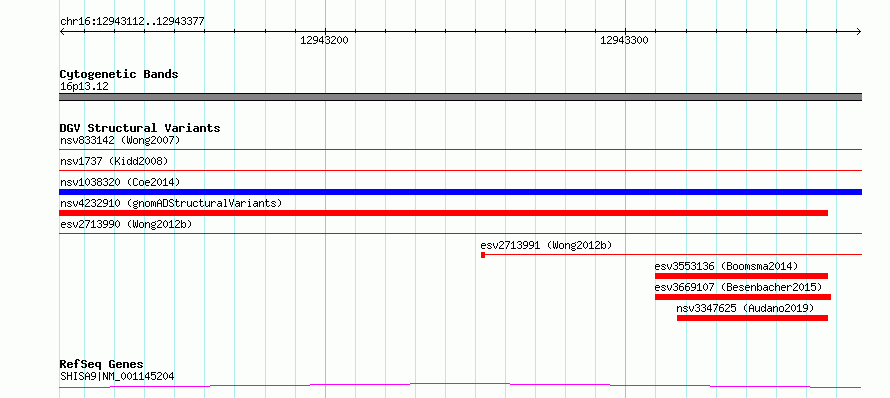Click the chr16:12943112..12943377 region label

[x=132, y=22]
